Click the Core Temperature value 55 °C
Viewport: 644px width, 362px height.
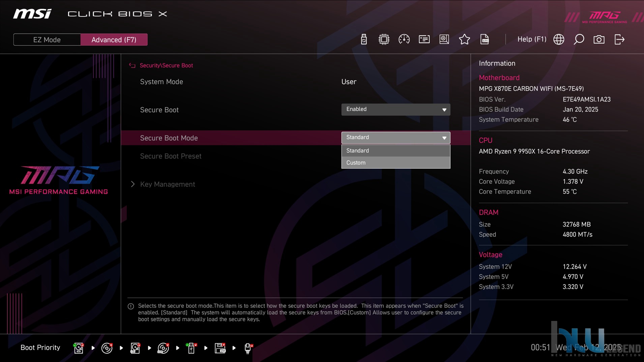tap(569, 192)
